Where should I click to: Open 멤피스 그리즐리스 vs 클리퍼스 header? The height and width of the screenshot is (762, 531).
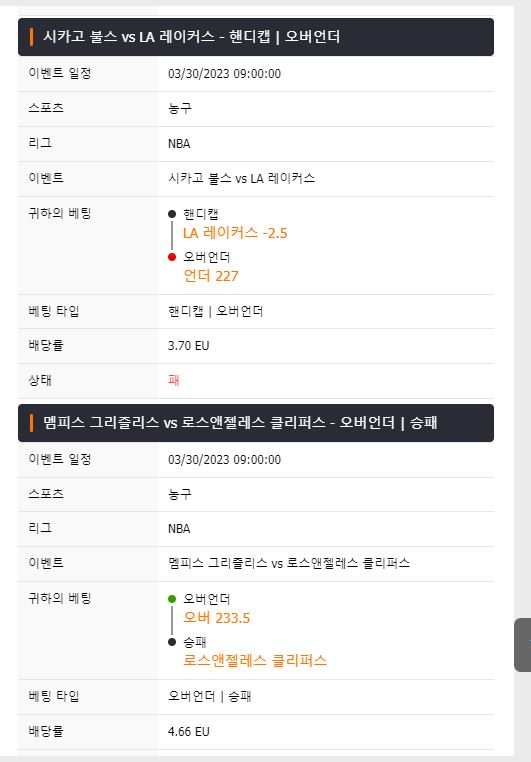(256, 423)
